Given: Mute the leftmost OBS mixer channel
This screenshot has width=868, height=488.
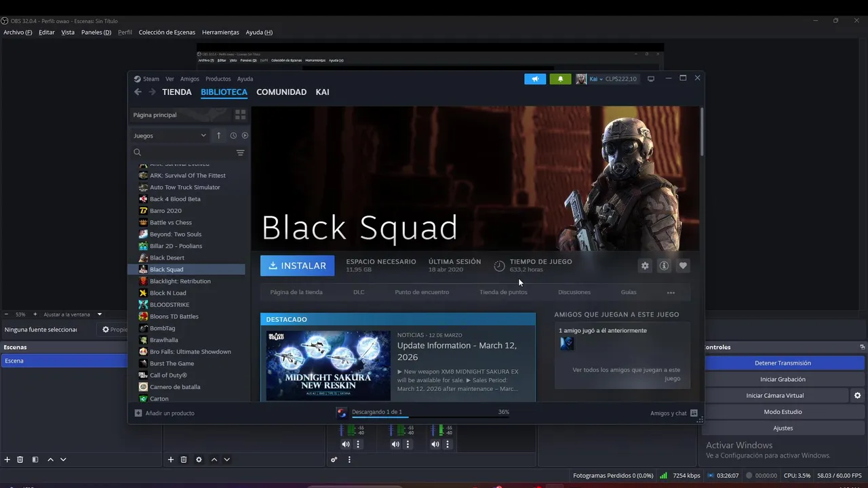Looking at the screenshot, I should (346, 444).
